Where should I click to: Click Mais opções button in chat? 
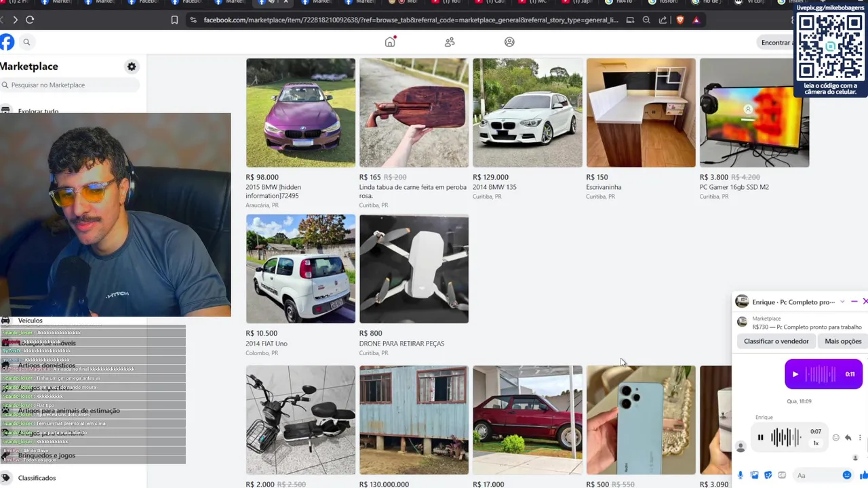pos(843,341)
